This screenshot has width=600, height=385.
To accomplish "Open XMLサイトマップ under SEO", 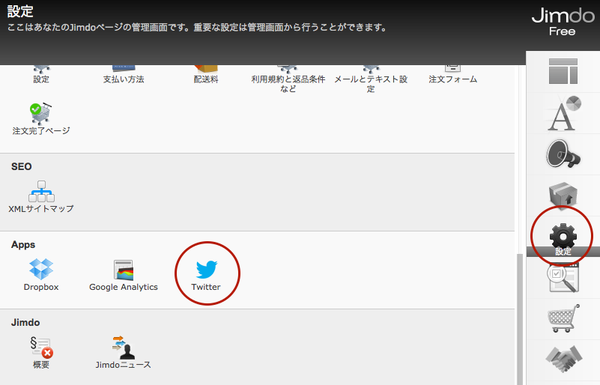I will click(41, 197).
